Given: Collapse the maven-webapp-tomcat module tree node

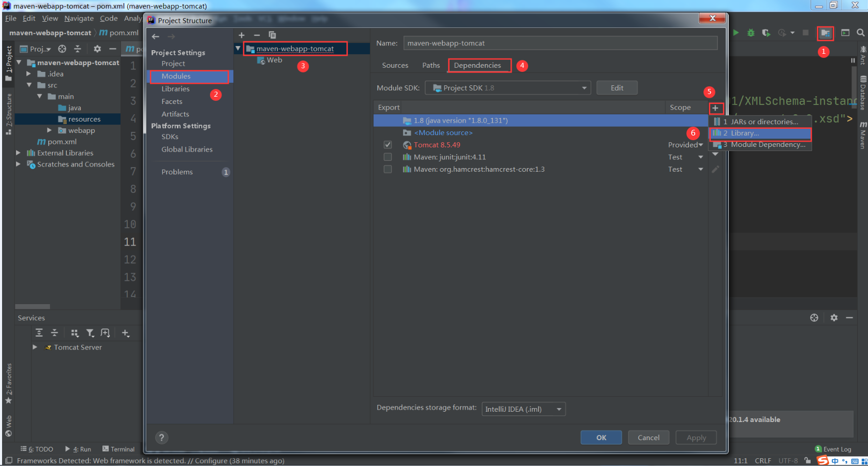Looking at the screenshot, I should (x=238, y=48).
